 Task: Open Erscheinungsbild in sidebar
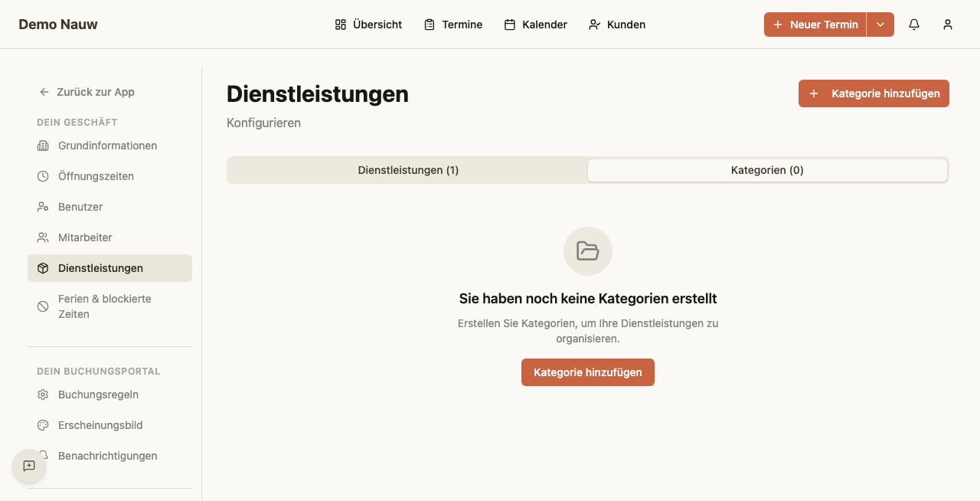[109, 425]
